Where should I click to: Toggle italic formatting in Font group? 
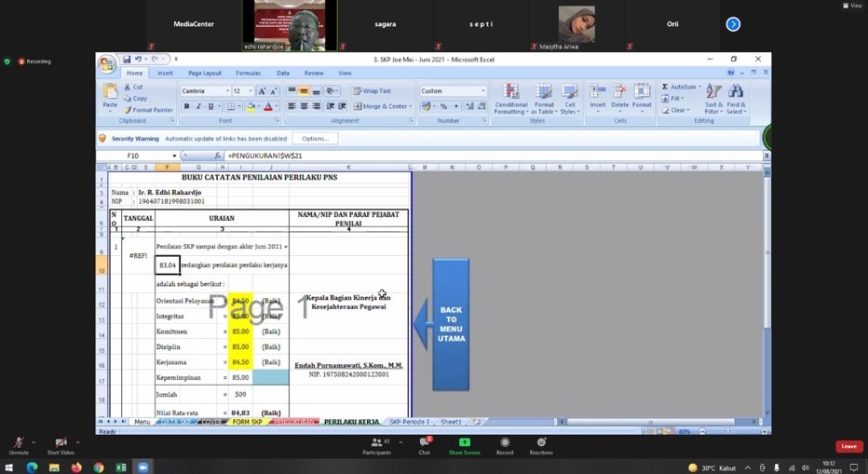tap(197, 107)
